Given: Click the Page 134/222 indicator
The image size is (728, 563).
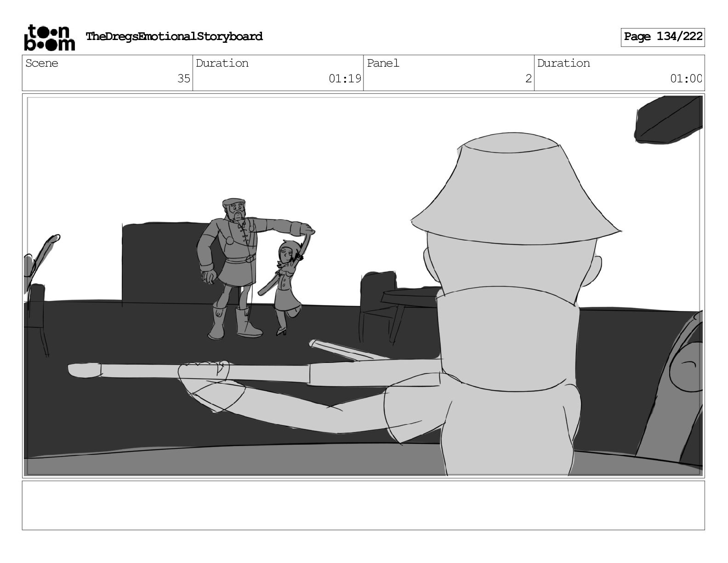Looking at the screenshot, I should coord(663,37).
